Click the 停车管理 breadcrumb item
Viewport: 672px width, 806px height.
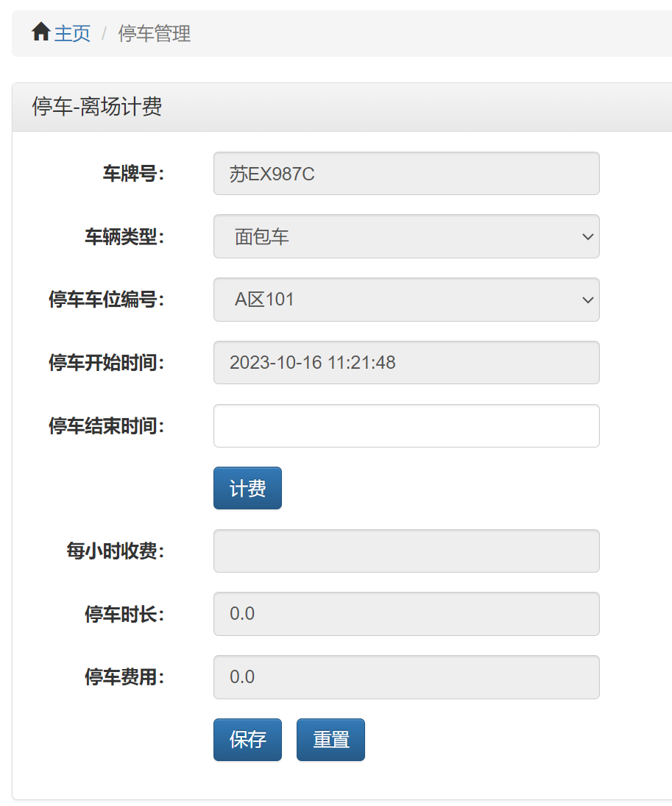click(155, 33)
